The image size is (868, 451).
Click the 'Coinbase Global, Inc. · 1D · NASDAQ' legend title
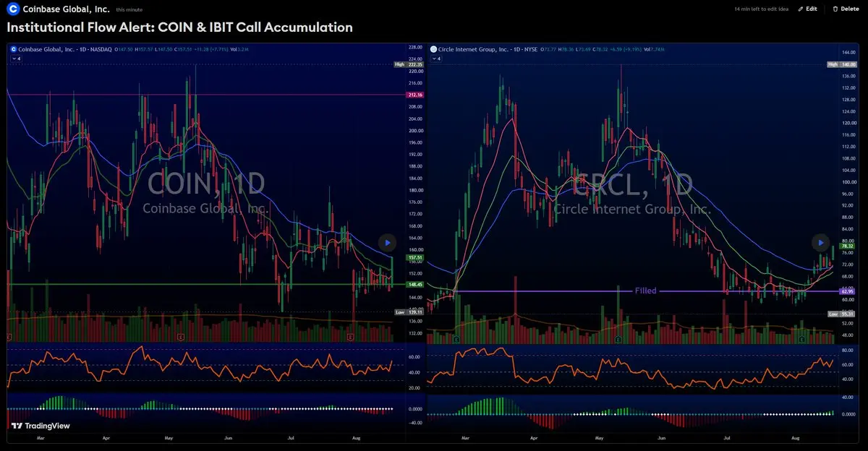click(66, 49)
